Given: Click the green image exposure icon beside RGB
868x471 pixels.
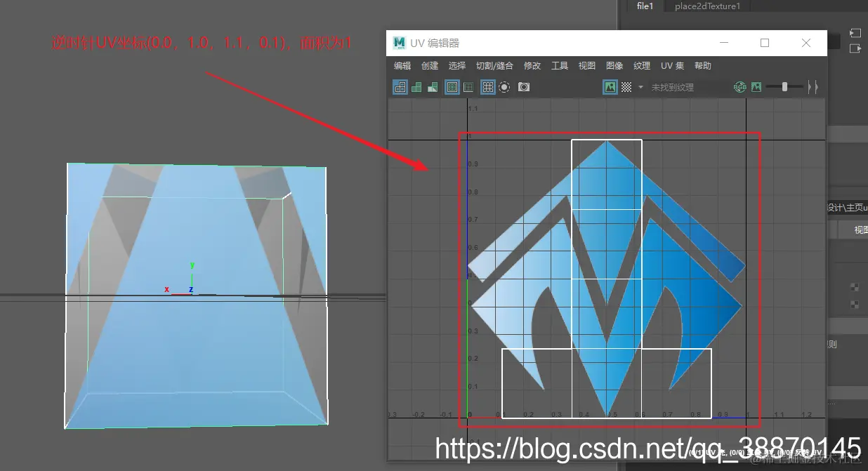Looking at the screenshot, I should [x=756, y=87].
